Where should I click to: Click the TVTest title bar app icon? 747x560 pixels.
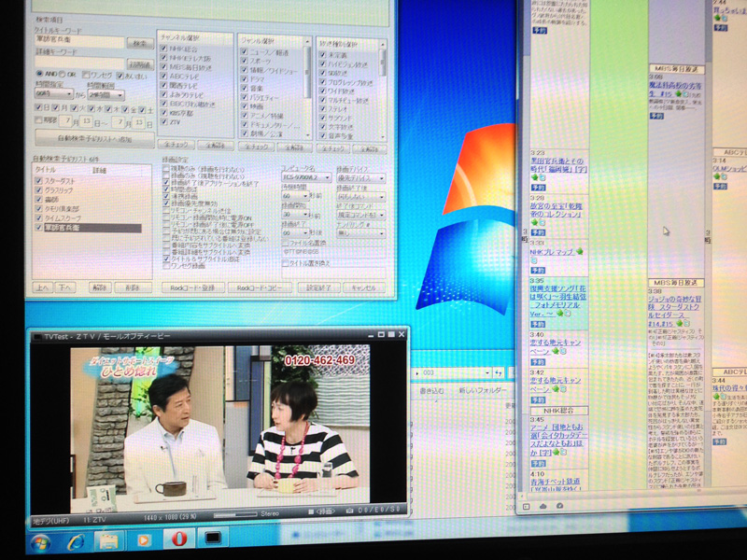coord(37,337)
